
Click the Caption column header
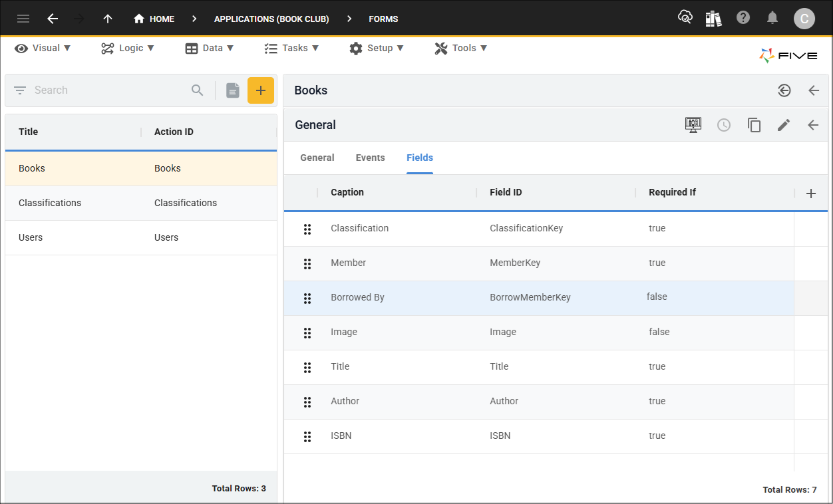point(347,192)
